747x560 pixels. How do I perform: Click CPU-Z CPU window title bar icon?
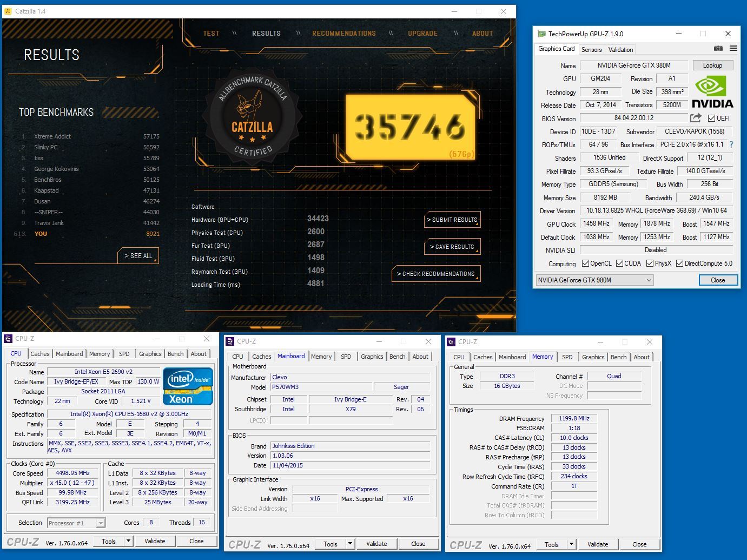8,339
